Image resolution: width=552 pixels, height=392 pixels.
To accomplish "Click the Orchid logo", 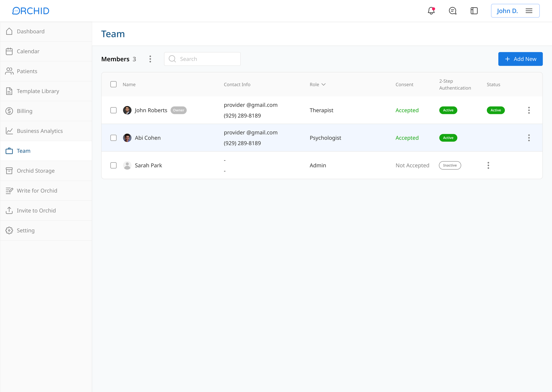I will click(31, 11).
